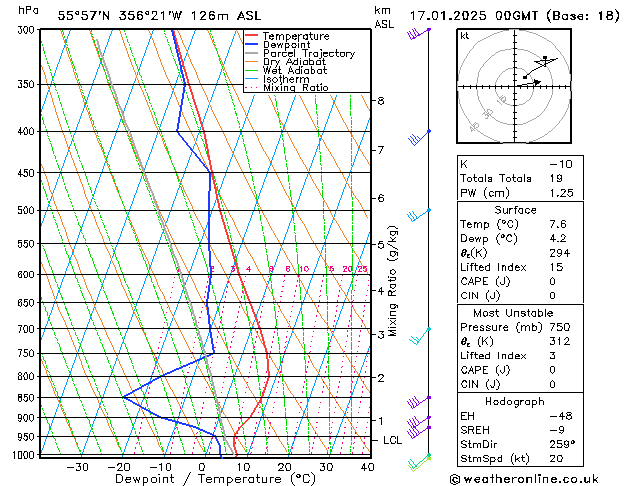Screen dimensions: 629x486
Task: Click the 0 temperature axis label
Action: point(202,467)
